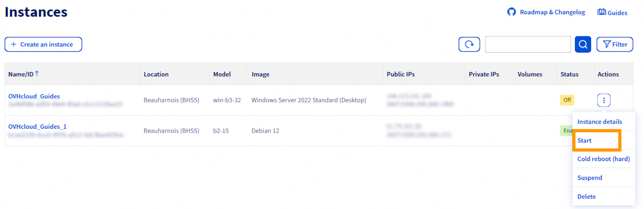Click Create an instance button
The height and width of the screenshot is (209, 644).
click(x=43, y=45)
